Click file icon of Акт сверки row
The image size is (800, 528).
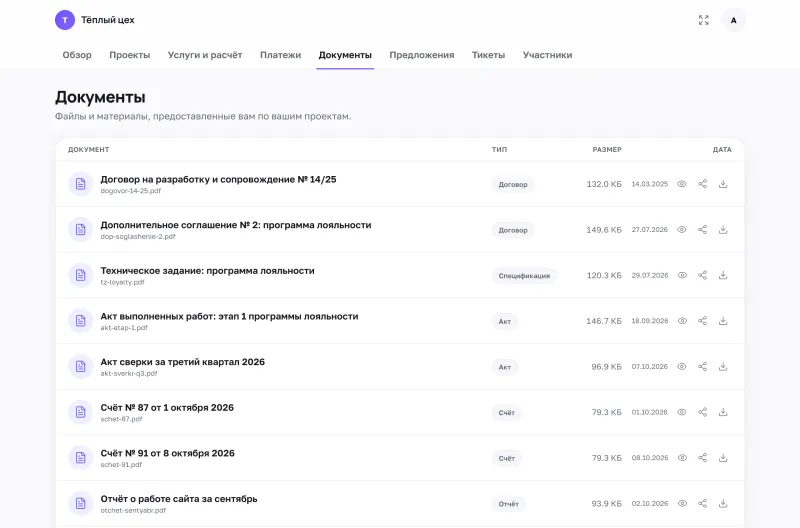coord(81,367)
